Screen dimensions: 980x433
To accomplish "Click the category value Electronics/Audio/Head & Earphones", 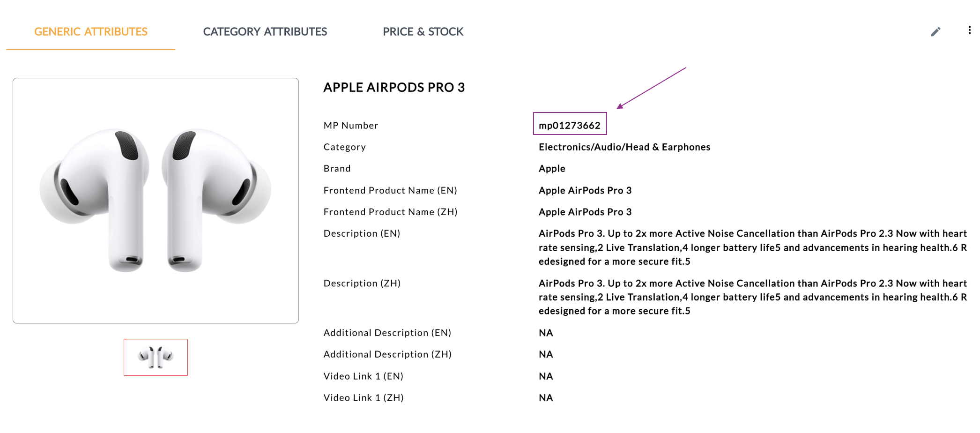I will (624, 147).
